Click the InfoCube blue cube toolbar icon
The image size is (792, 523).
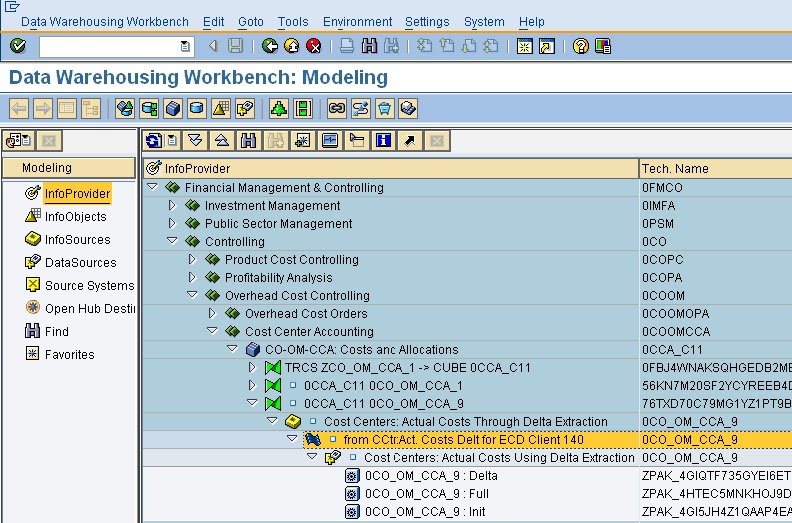pyautogui.click(x=173, y=108)
